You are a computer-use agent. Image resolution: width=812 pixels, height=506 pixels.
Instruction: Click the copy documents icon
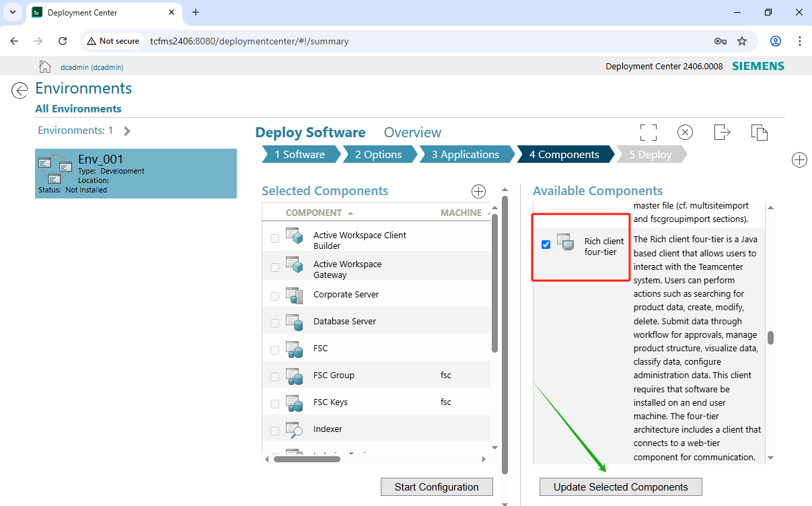(x=759, y=132)
